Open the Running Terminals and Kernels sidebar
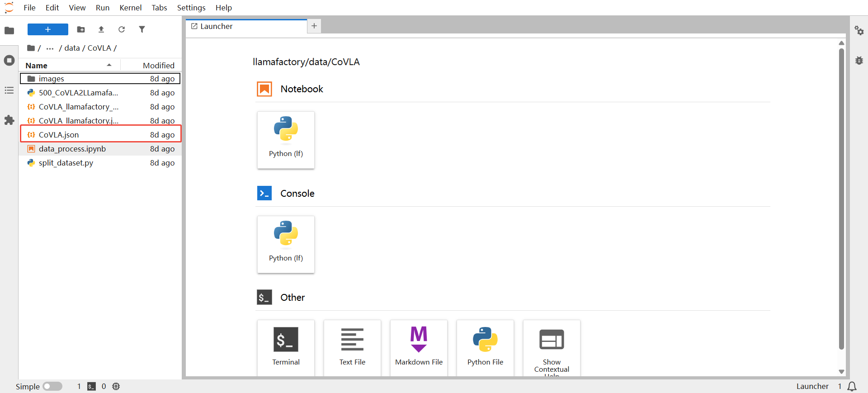 (9, 61)
